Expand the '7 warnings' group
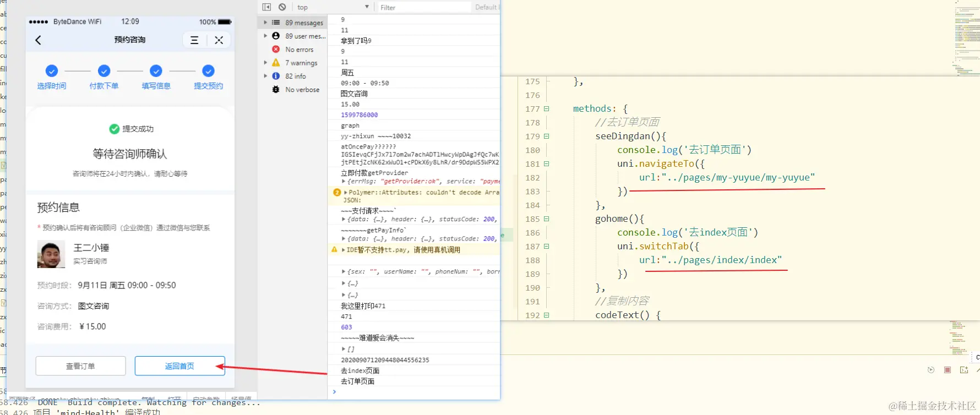This screenshot has height=415, width=980. point(265,63)
